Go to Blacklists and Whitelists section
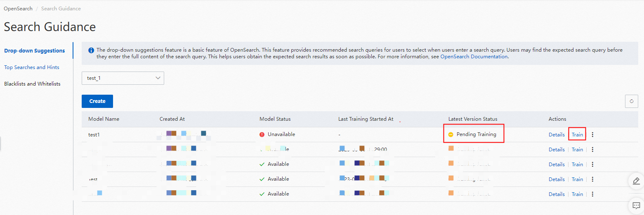This screenshot has width=644, height=215. [x=32, y=84]
